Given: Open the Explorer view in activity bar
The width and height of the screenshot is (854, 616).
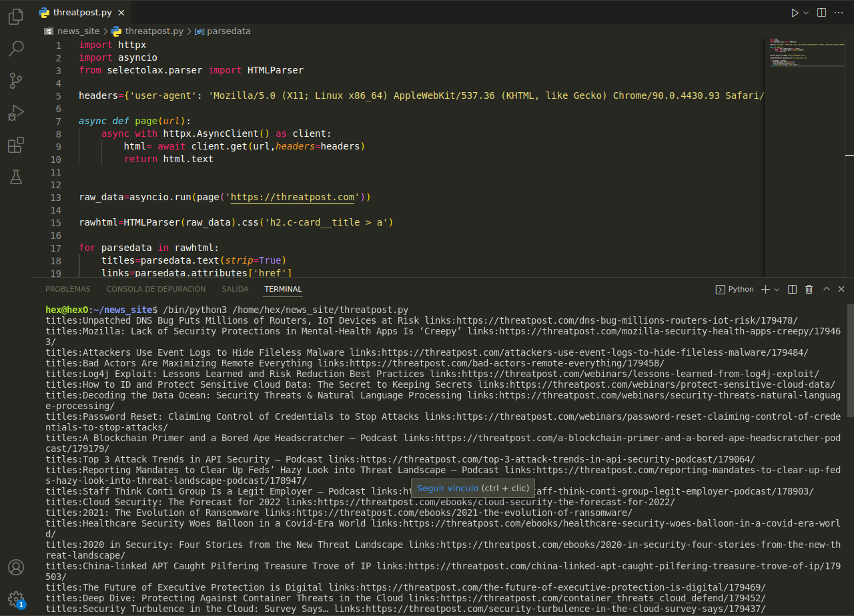Looking at the screenshot, I should click(16, 17).
